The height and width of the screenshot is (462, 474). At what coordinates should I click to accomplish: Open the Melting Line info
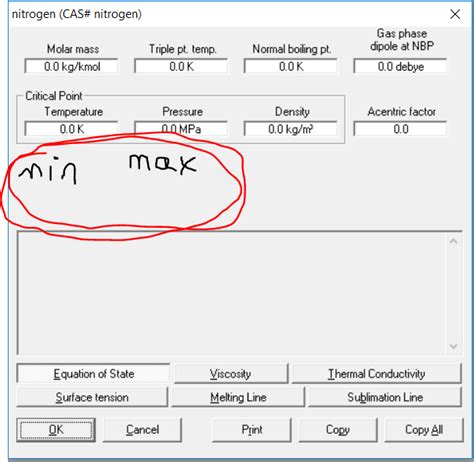238,397
